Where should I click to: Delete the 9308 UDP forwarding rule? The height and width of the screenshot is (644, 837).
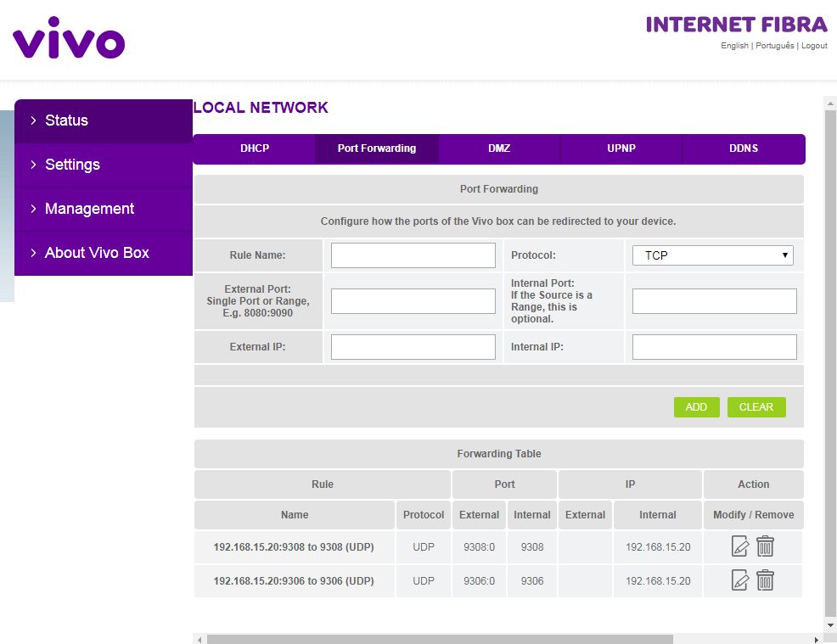[765, 546]
